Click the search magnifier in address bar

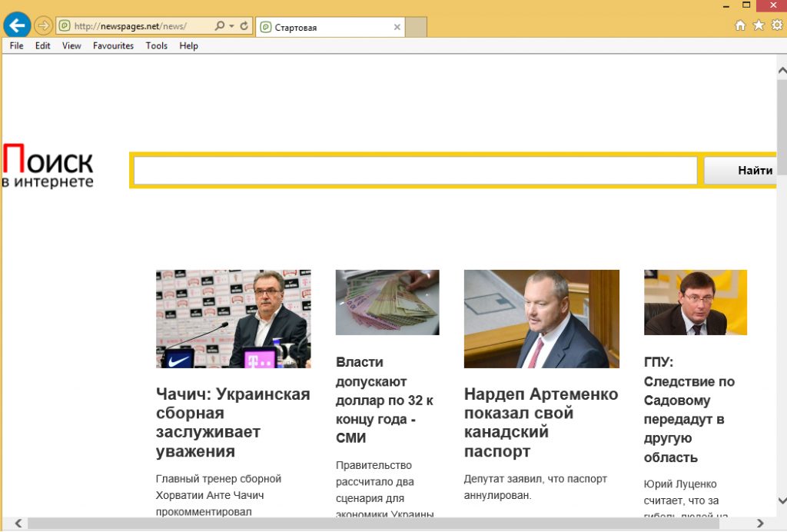[220, 26]
